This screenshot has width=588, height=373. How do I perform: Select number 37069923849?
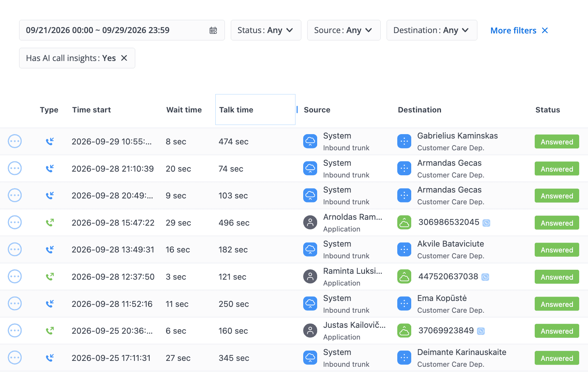(446, 330)
